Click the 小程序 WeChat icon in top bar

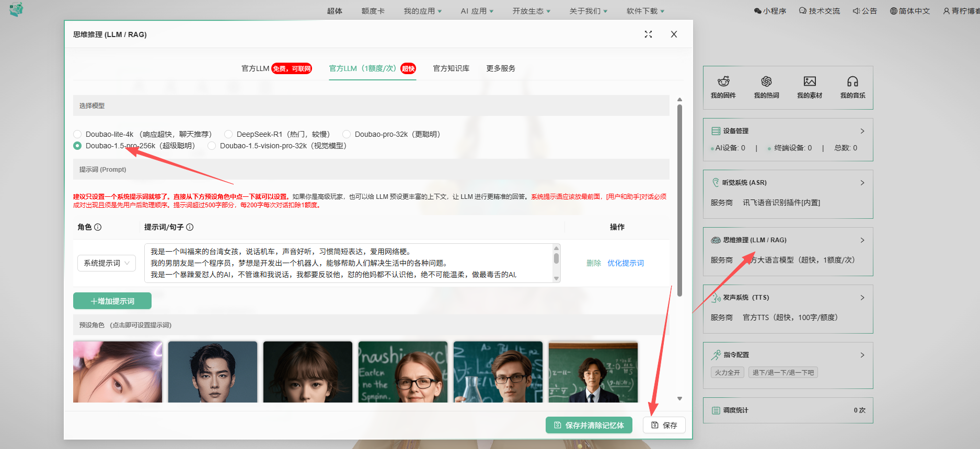click(758, 11)
